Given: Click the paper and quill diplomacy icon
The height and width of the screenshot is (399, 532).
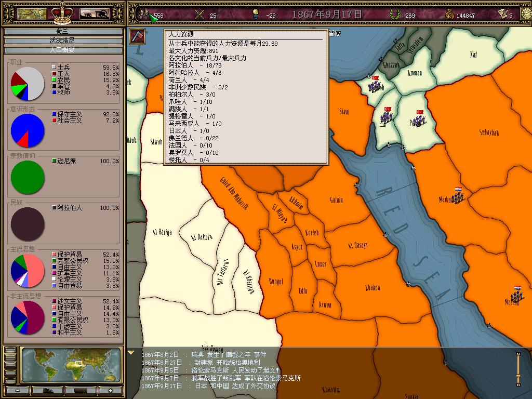Looking at the screenshot, I should point(501,15).
